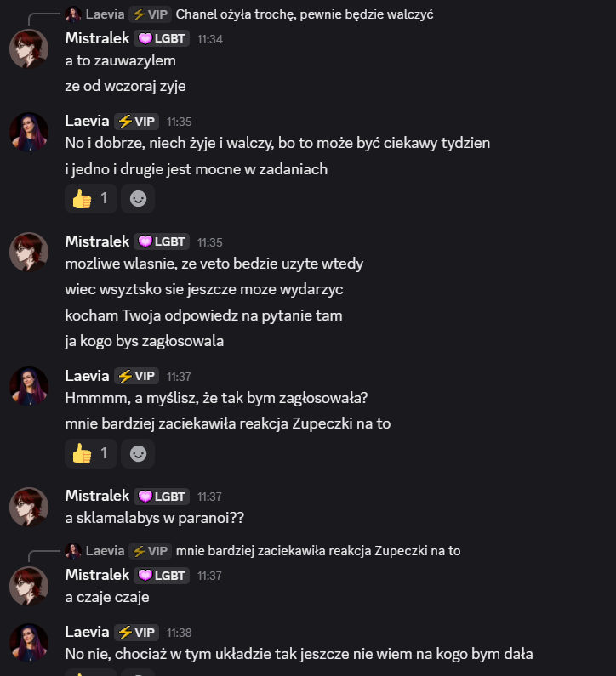Toggle thumbs-up reaction under 'i jedno i drugie' message
Screen dimensions: 616x676
(x=91, y=198)
